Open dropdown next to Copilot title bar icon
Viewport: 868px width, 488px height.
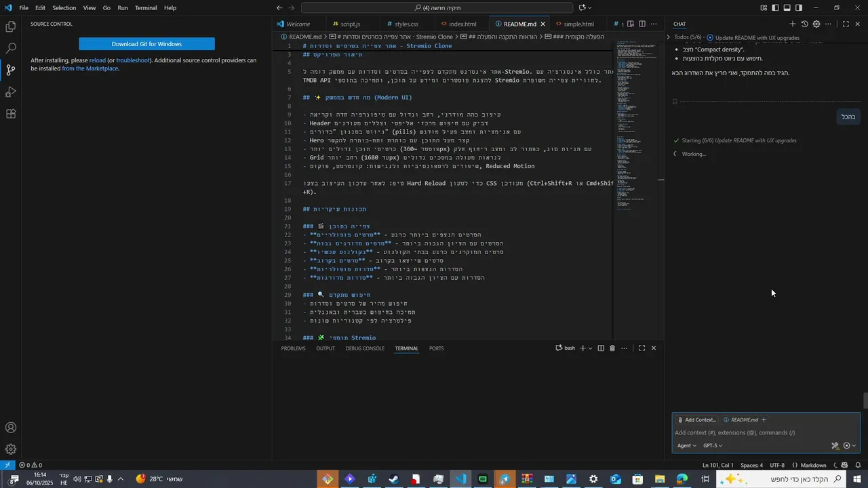590,8
